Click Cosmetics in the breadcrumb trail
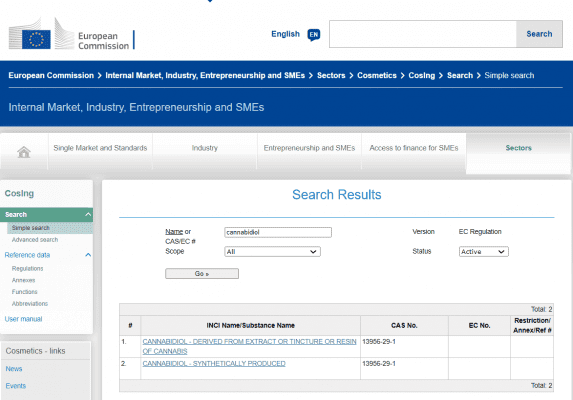 pyautogui.click(x=377, y=75)
